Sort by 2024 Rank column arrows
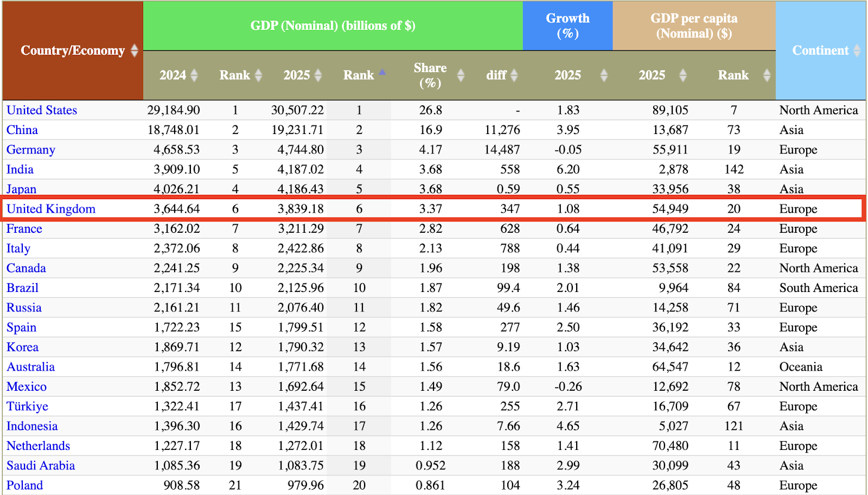Viewport: 868px width, 495px height. pos(258,75)
